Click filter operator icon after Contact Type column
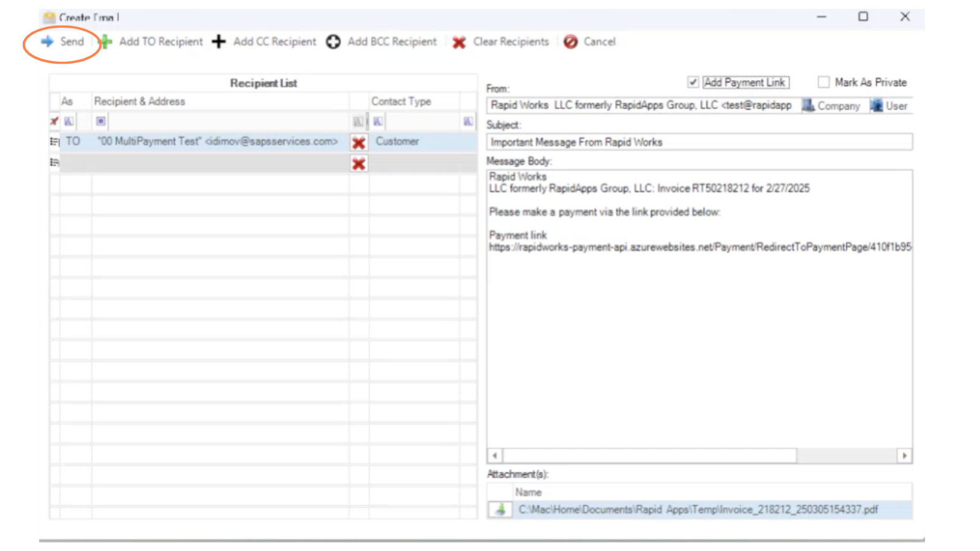Viewport: 980px width, 551px height. [468, 121]
